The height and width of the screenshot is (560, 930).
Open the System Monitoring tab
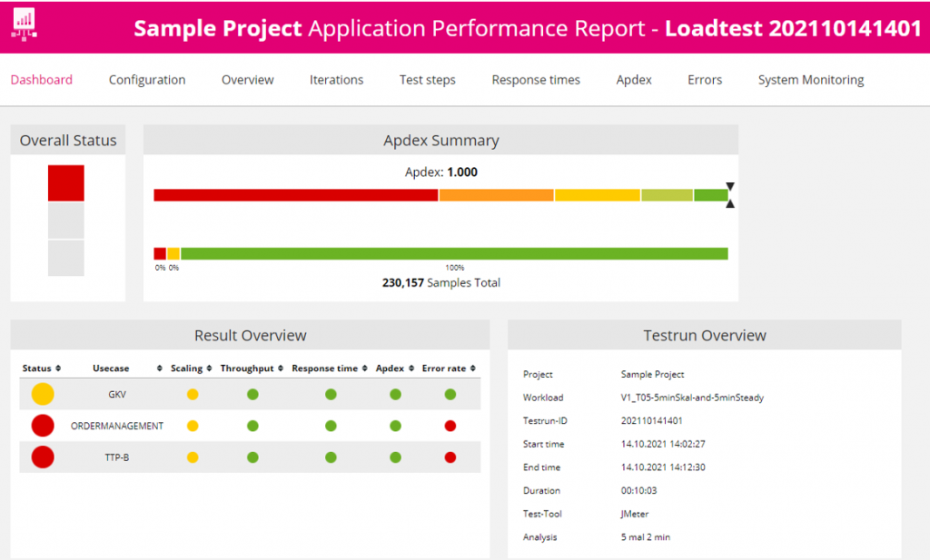(810, 80)
